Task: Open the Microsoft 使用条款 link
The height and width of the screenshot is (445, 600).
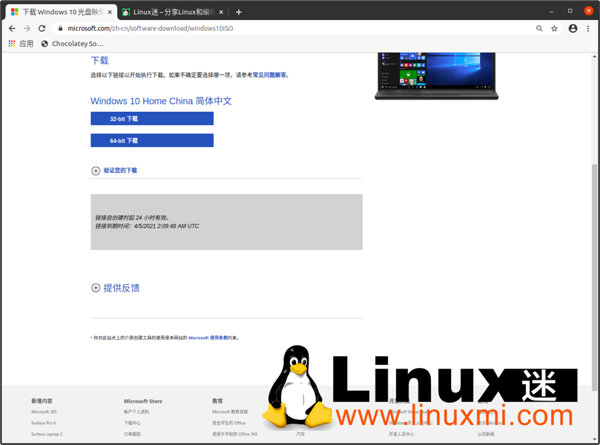Action: point(208,338)
